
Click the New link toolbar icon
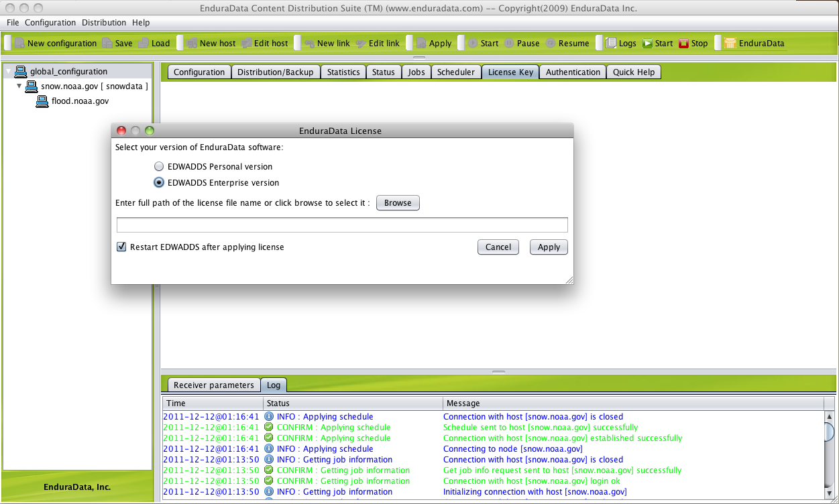pos(309,43)
